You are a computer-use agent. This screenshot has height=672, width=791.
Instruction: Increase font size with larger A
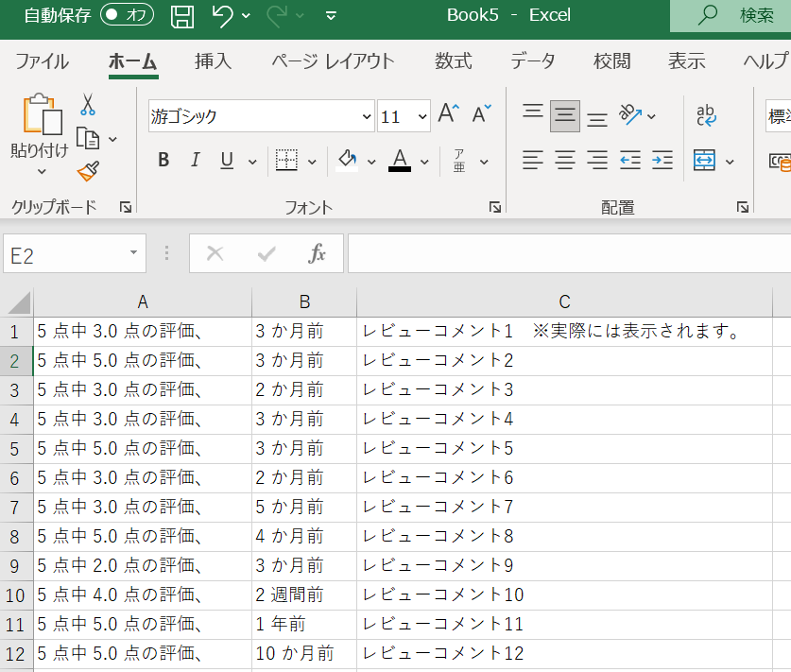point(449,114)
